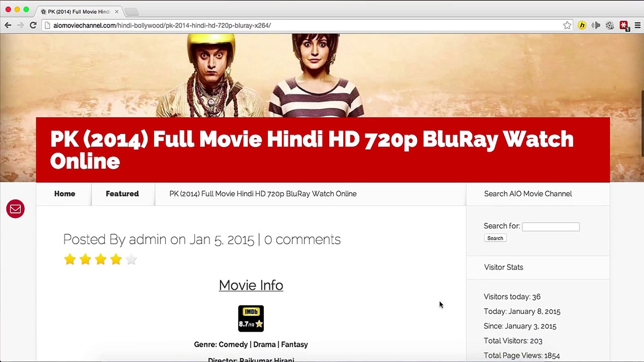Switch to the Featured menu item
Screen dimensions: 644x362
(x=122, y=194)
